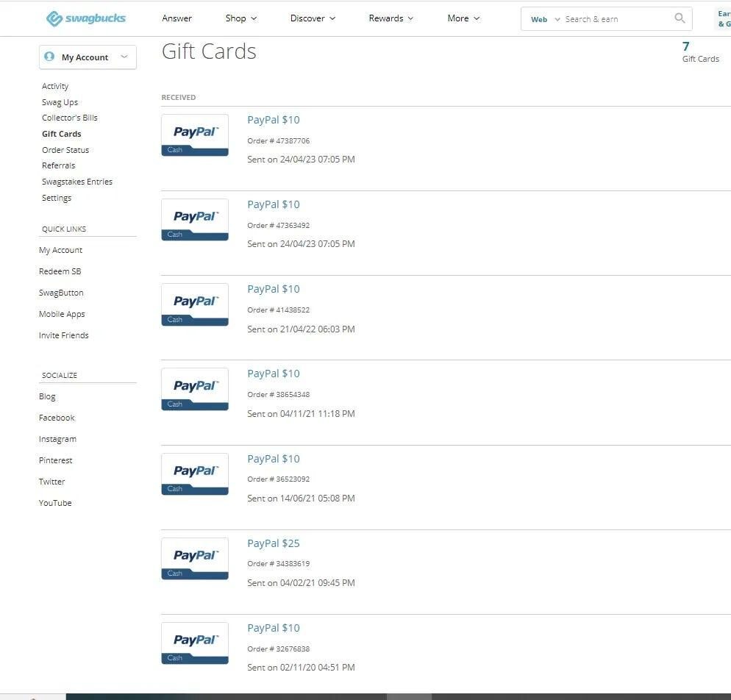Open PayPal $10 title for order 47363492
The height and width of the screenshot is (700, 731).
click(273, 204)
